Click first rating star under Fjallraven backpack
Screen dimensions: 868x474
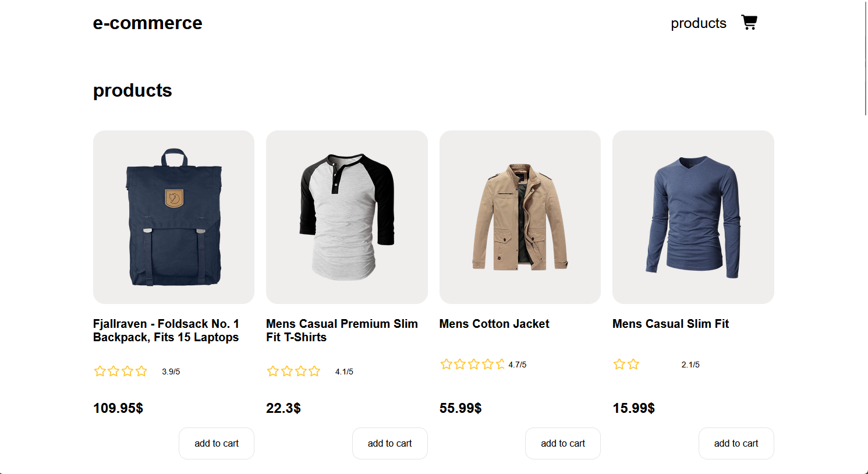[x=100, y=372]
